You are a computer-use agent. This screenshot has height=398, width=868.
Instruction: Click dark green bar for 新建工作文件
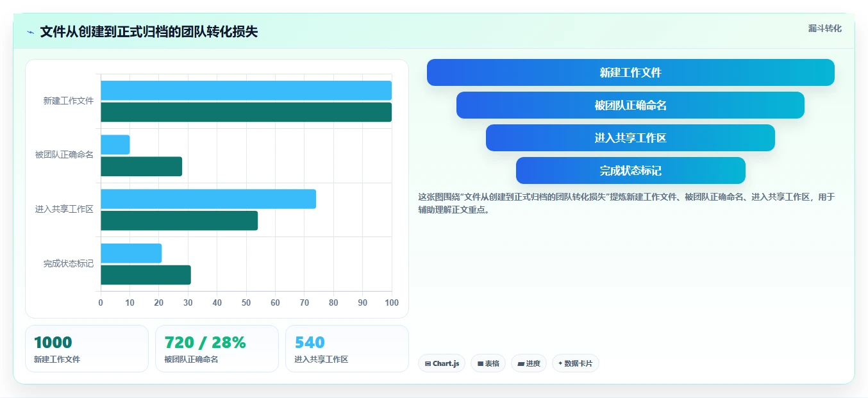click(x=246, y=112)
